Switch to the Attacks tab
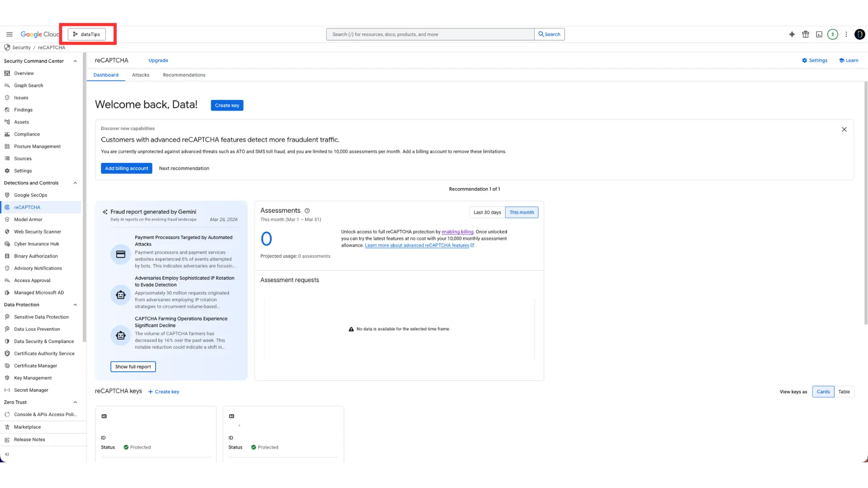The width and height of the screenshot is (868, 488). (141, 75)
